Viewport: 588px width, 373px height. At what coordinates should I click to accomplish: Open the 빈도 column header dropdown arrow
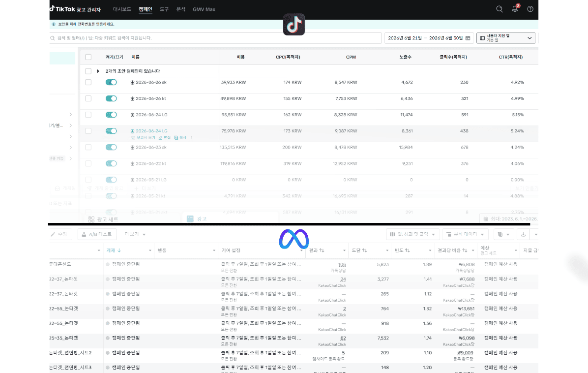tap(430, 250)
